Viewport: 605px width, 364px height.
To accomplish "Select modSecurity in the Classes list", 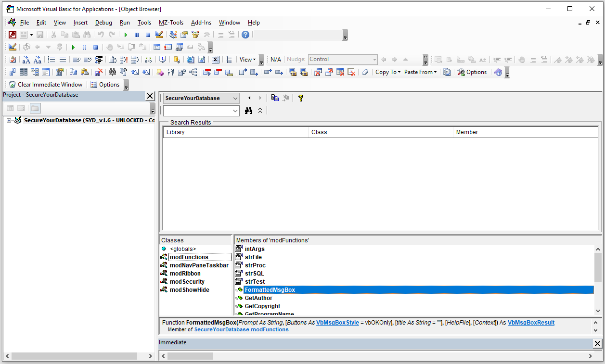I will tap(187, 282).
